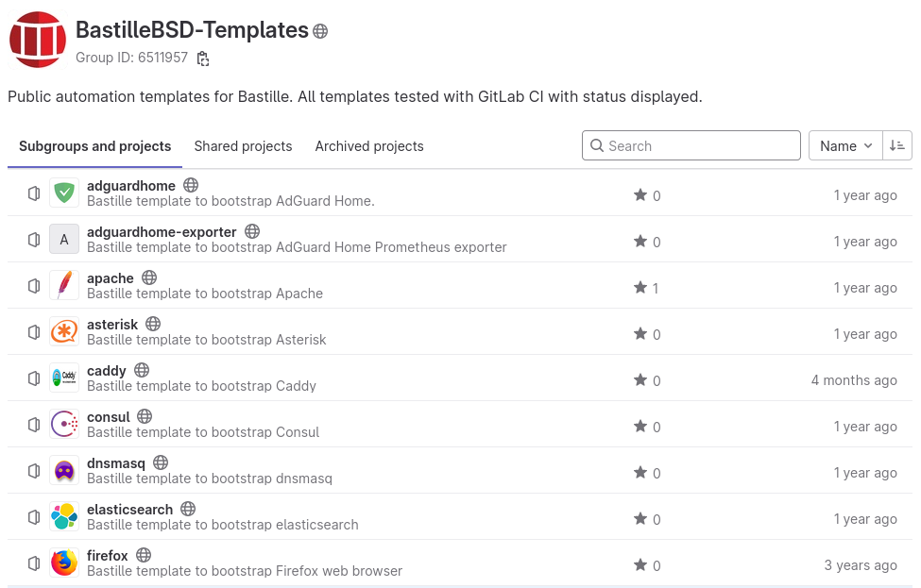Select the consul project avatar
Image resolution: width=921 pixels, height=588 pixels.
click(63, 424)
